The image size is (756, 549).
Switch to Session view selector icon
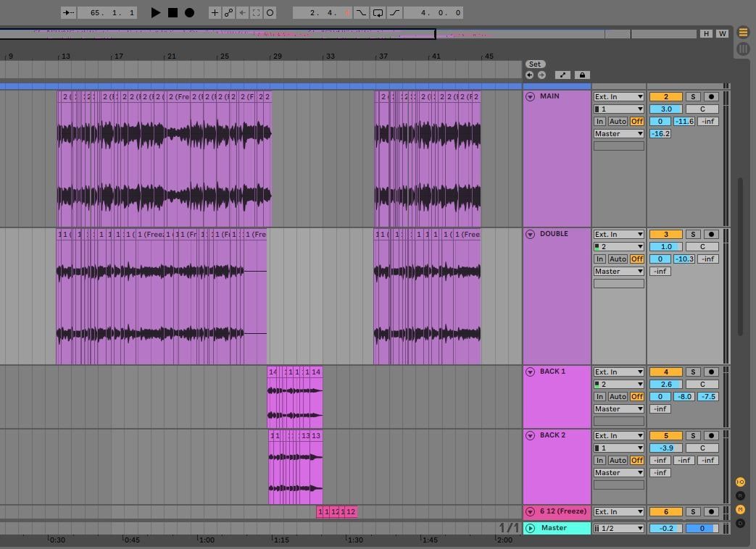(743, 49)
